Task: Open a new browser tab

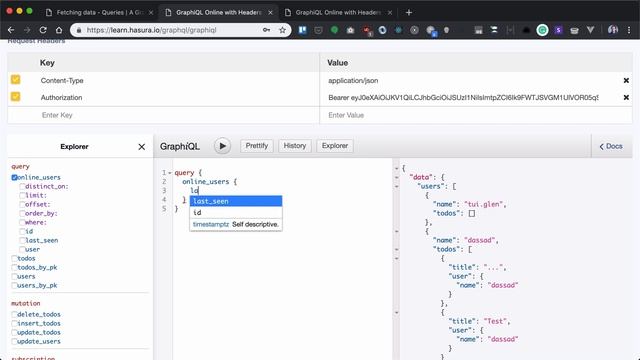Action: [409, 13]
